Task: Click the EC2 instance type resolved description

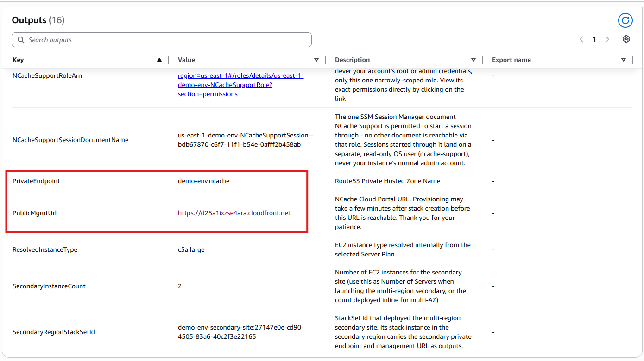Action: point(403,249)
